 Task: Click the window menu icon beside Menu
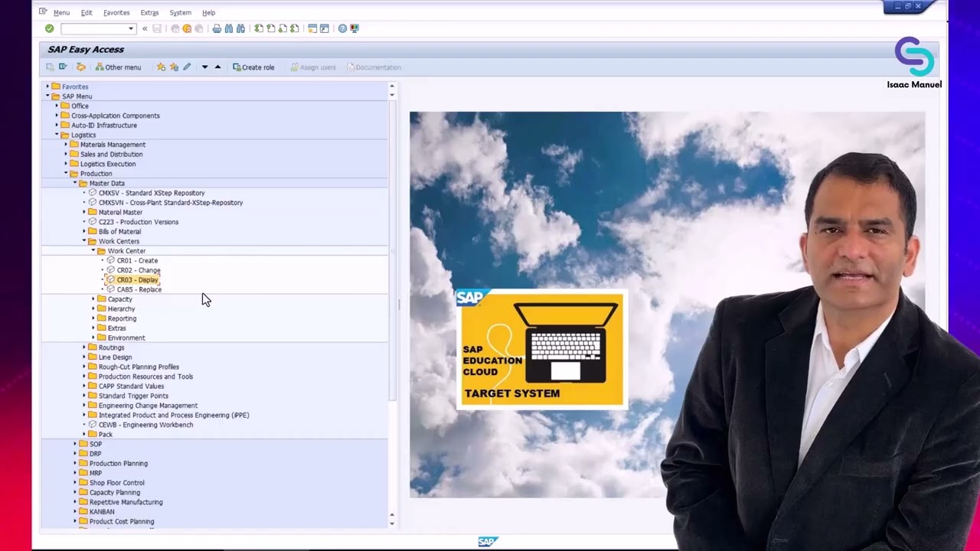[x=43, y=12]
